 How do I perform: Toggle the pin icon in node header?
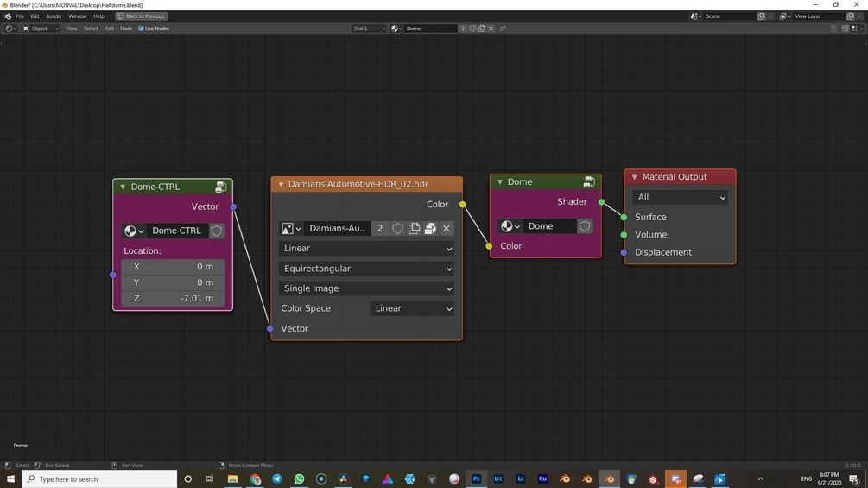click(503, 29)
